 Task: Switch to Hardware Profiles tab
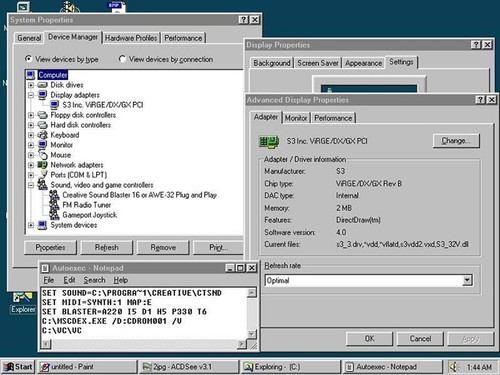(x=131, y=38)
